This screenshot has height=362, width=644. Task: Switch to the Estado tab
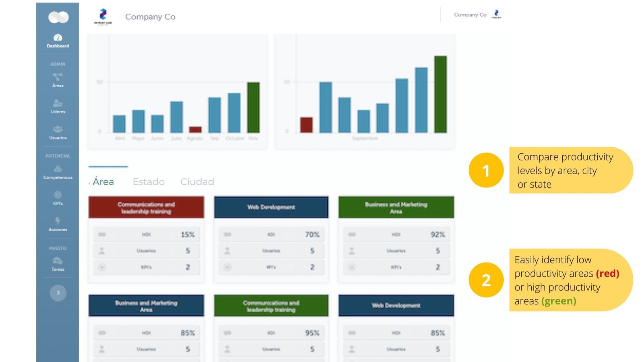[x=149, y=182]
